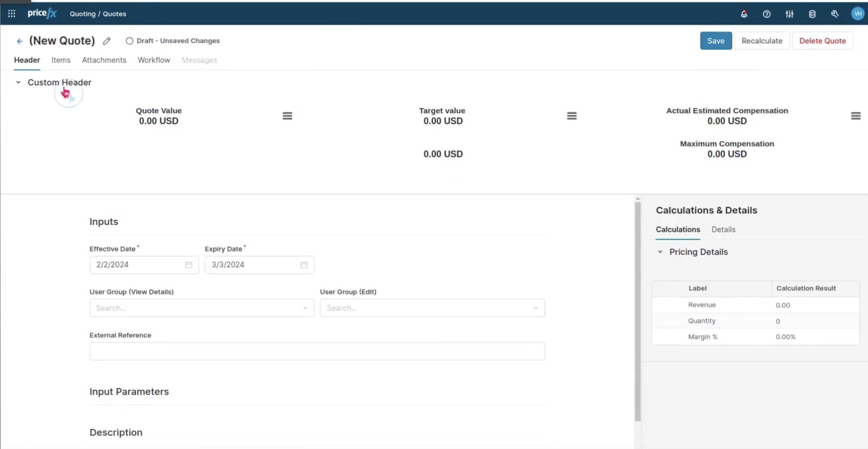This screenshot has width=868, height=449.
Task: Click the pencil to rename quote
Action: 107,41
